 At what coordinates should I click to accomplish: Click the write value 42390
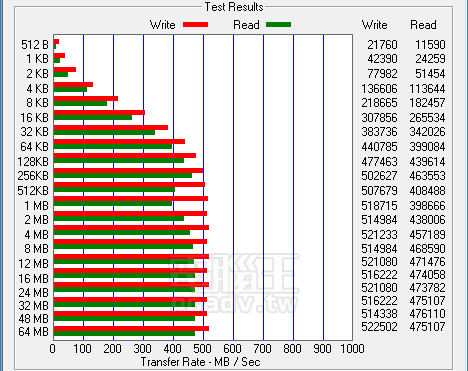pos(382,59)
